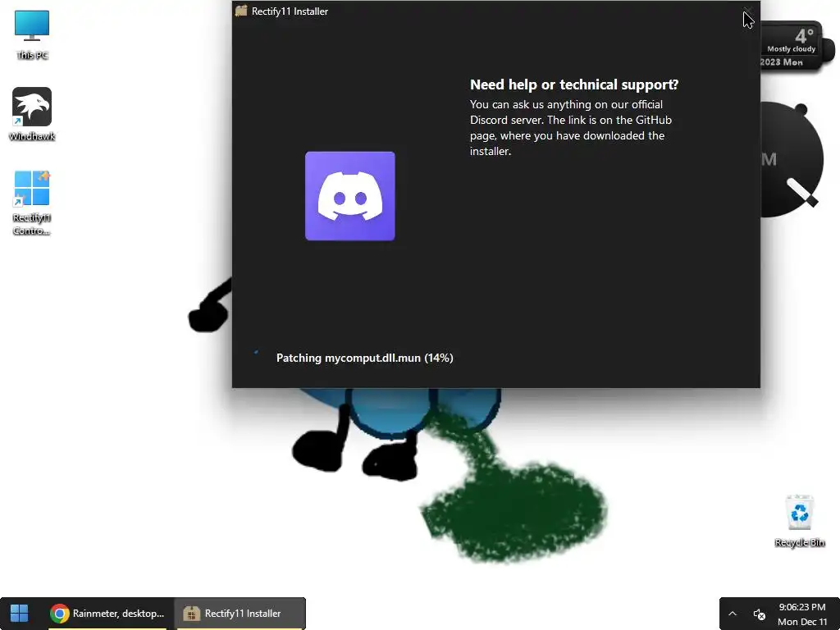Select the Rectify11 Control Center shortcut
This screenshot has height=630, width=840.
32,203
